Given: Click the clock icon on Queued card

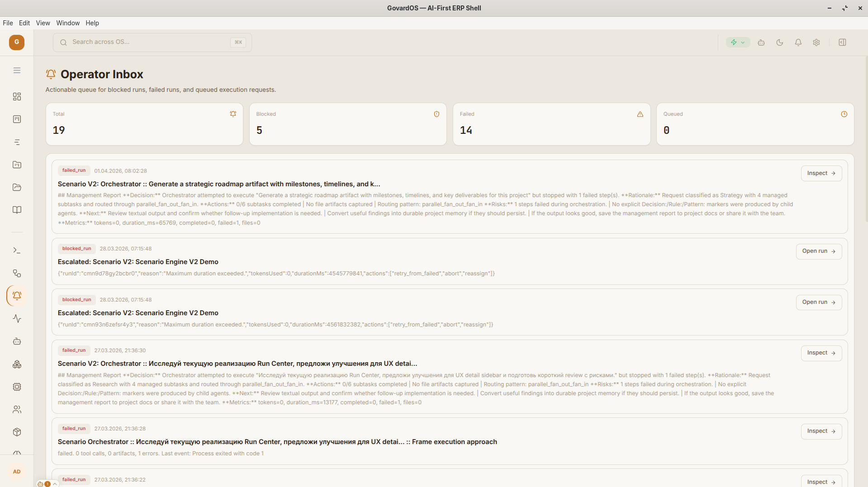Looking at the screenshot, I should coord(844,114).
